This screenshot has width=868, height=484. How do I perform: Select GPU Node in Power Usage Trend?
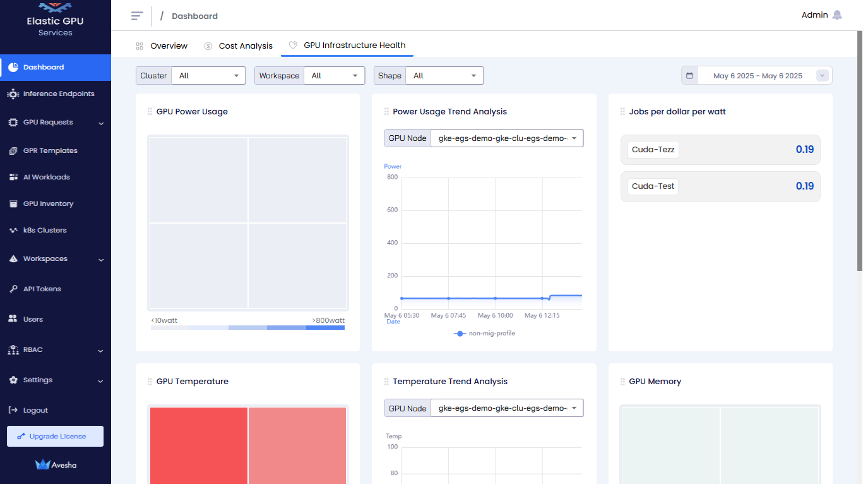[506, 138]
